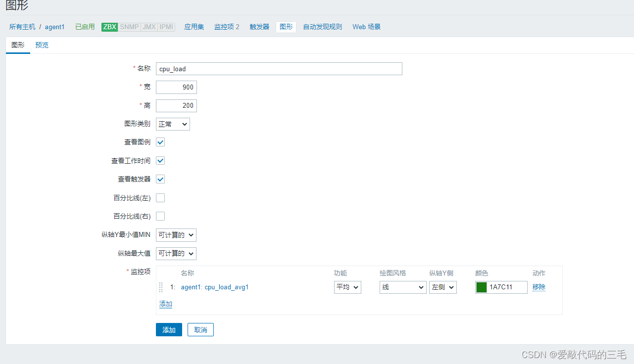
Task: Open the 纵轴Y侧 dropdown showing 左侧
Action: 443,287
